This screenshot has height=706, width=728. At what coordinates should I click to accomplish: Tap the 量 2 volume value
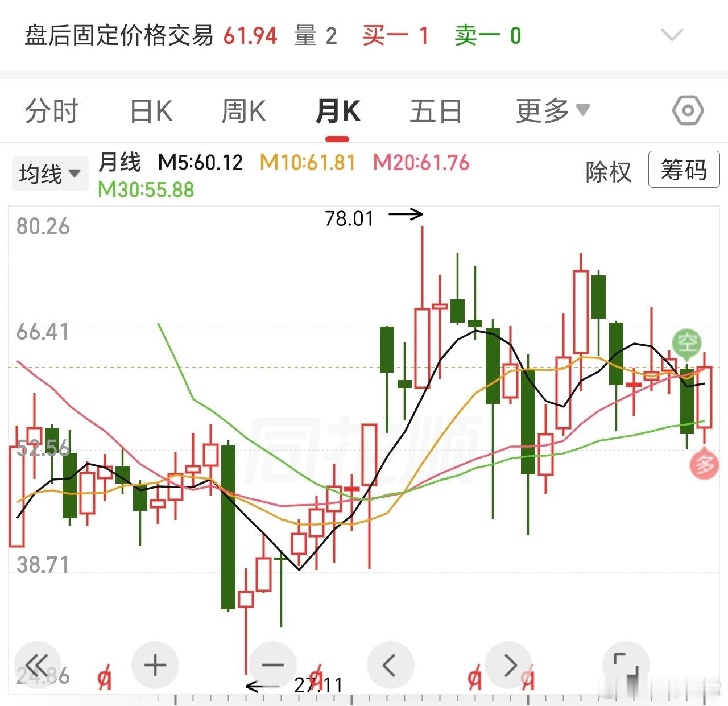click(x=316, y=35)
